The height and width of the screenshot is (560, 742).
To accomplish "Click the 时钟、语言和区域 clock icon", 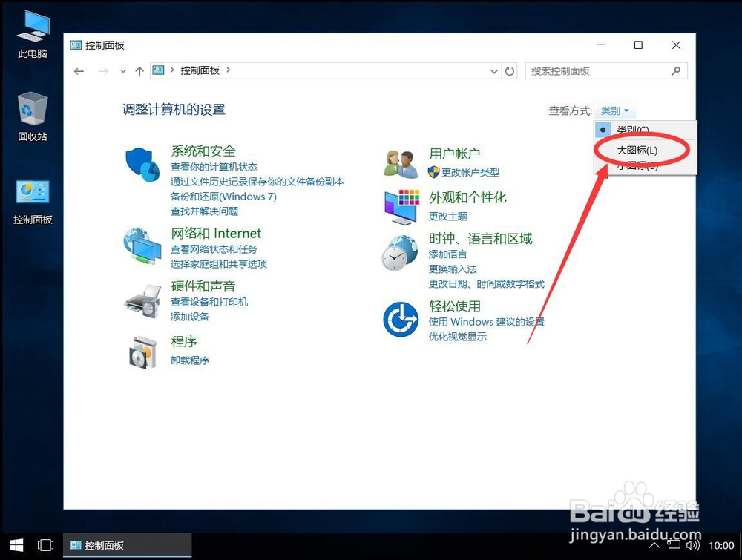I will point(401,252).
